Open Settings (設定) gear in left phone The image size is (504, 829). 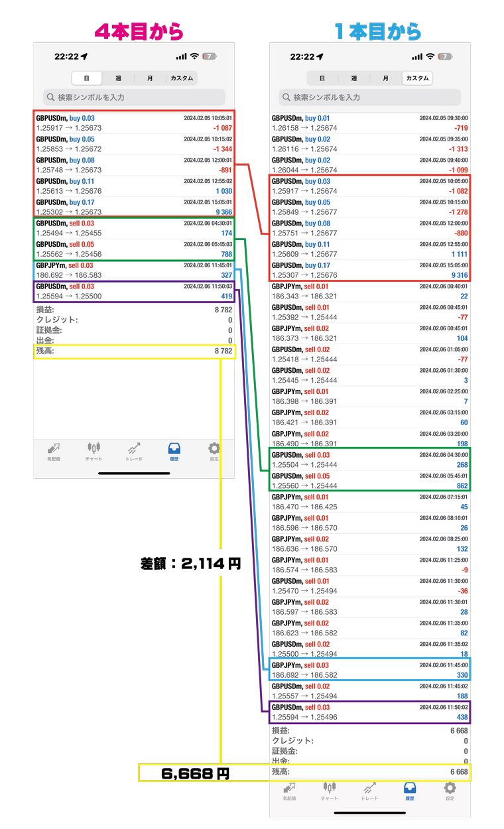click(214, 450)
